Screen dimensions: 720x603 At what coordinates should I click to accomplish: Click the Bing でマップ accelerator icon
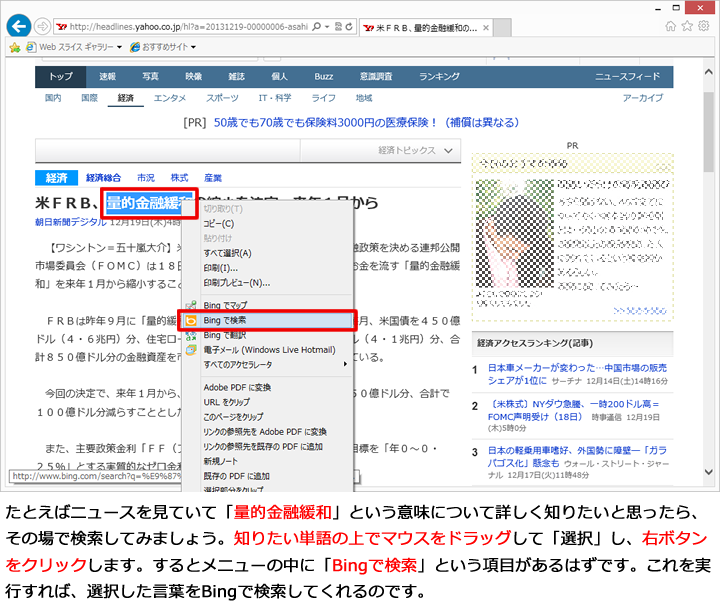click(x=191, y=305)
